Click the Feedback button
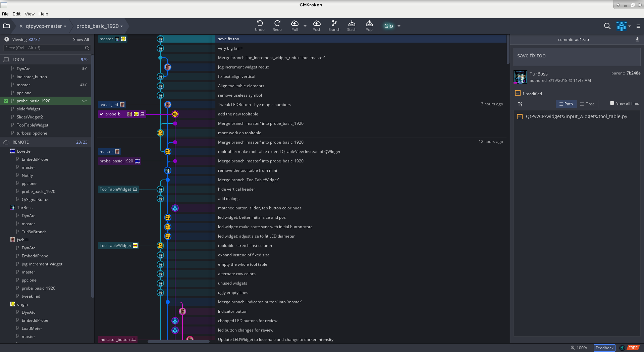 pyautogui.click(x=604, y=348)
